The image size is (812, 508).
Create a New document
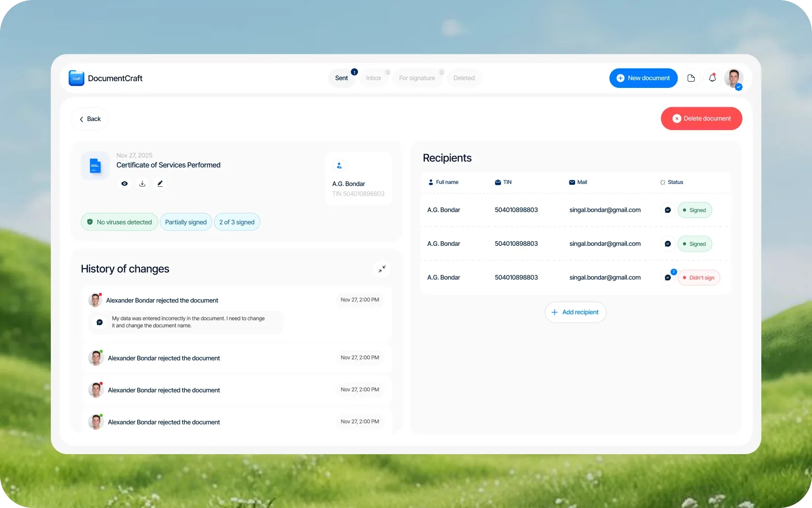tap(644, 78)
